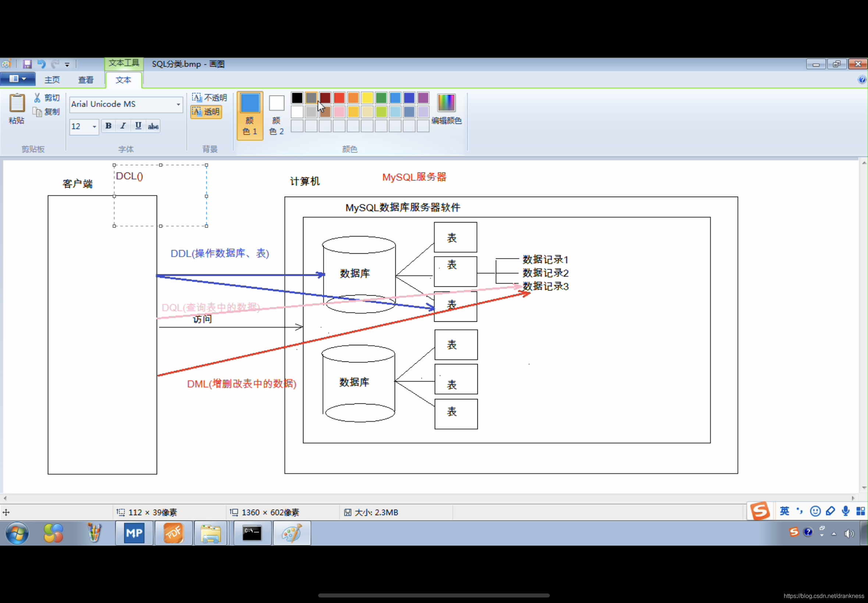Click the Cut scissors icon
The image size is (868, 603).
point(38,98)
